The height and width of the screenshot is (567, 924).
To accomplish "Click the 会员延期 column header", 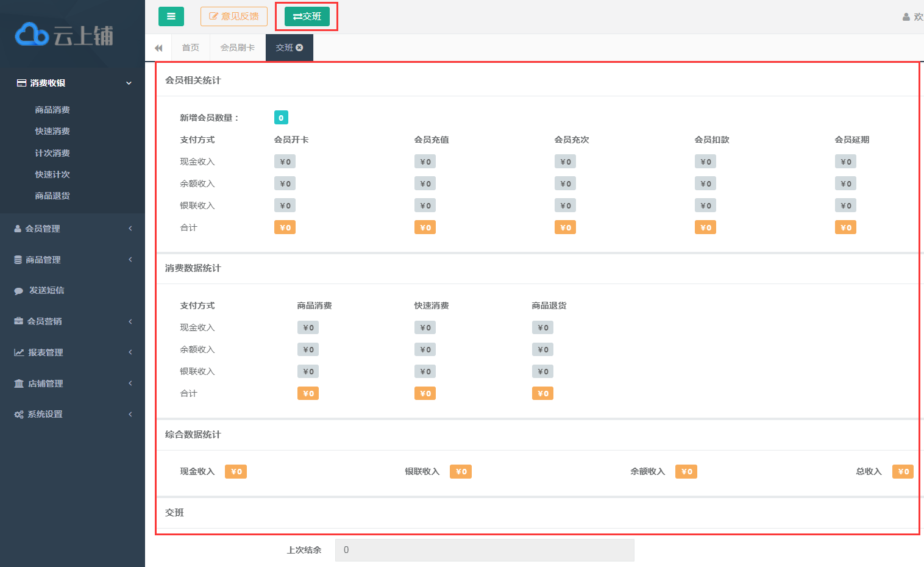I will click(x=852, y=140).
